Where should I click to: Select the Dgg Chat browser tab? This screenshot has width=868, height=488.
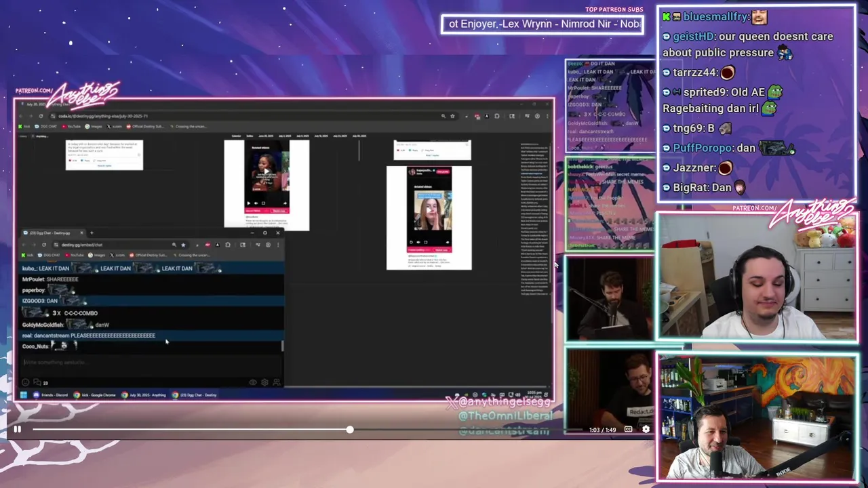tap(53, 233)
